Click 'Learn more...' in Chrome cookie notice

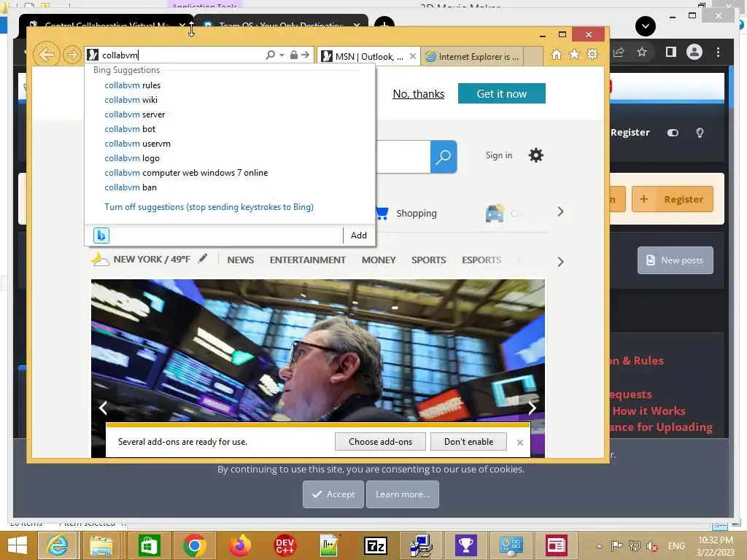[x=403, y=494]
